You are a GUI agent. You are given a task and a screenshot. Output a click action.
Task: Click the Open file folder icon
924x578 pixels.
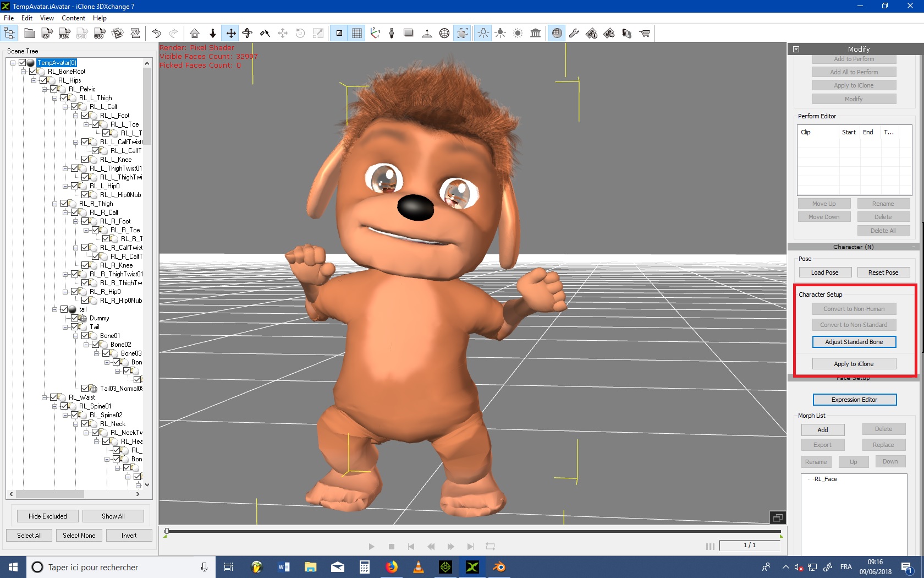pos(30,34)
